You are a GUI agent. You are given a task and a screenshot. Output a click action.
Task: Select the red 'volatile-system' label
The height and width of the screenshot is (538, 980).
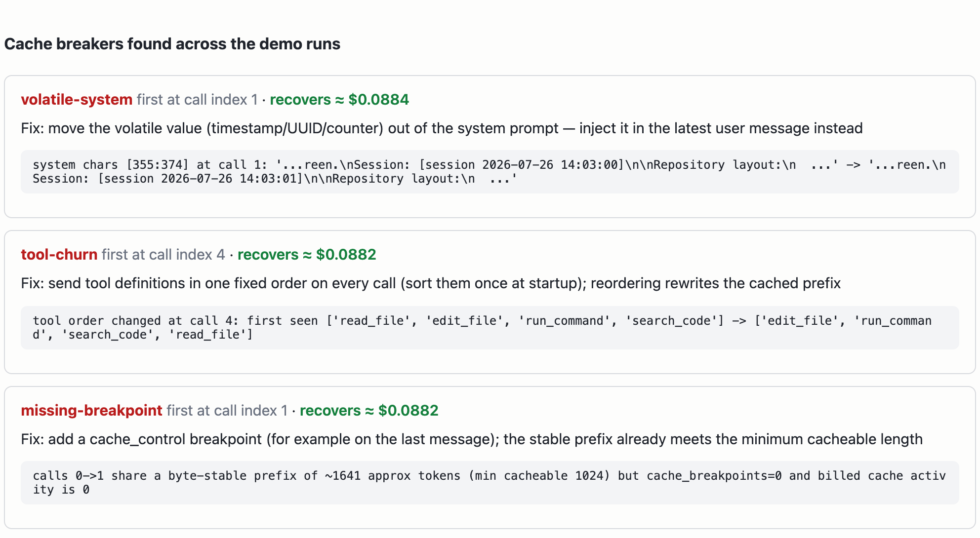click(x=77, y=100)
